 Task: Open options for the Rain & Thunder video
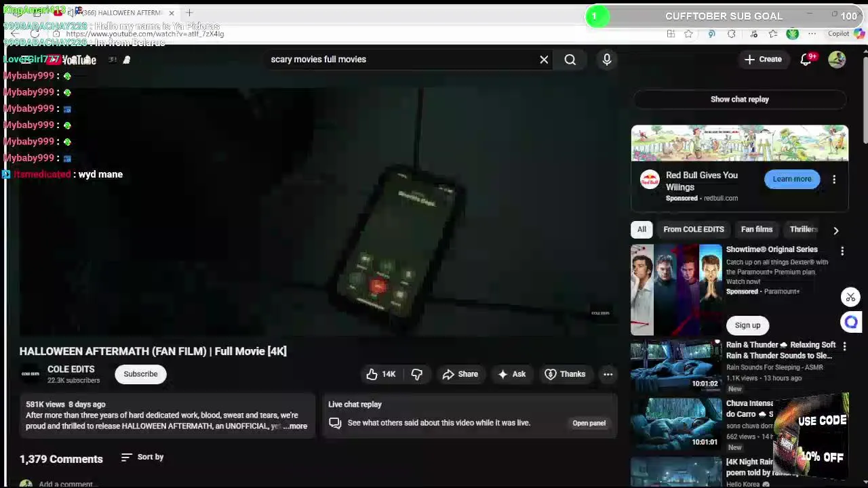(x=844, y=346)
